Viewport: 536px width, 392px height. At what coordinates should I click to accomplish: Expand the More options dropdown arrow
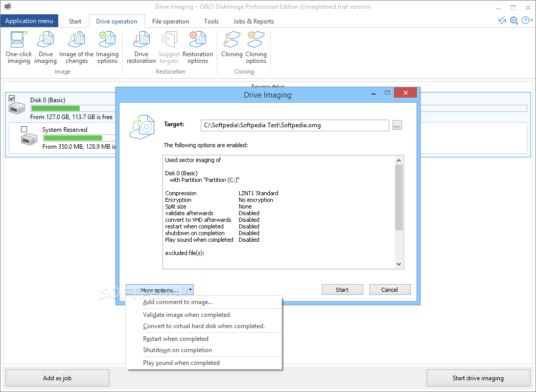[x=191, y=290]
